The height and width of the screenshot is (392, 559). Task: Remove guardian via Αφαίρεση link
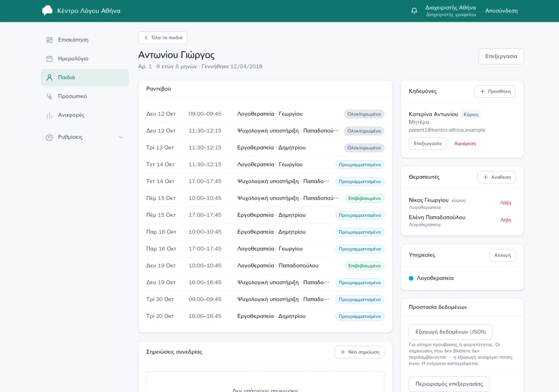tap(465, 143)
